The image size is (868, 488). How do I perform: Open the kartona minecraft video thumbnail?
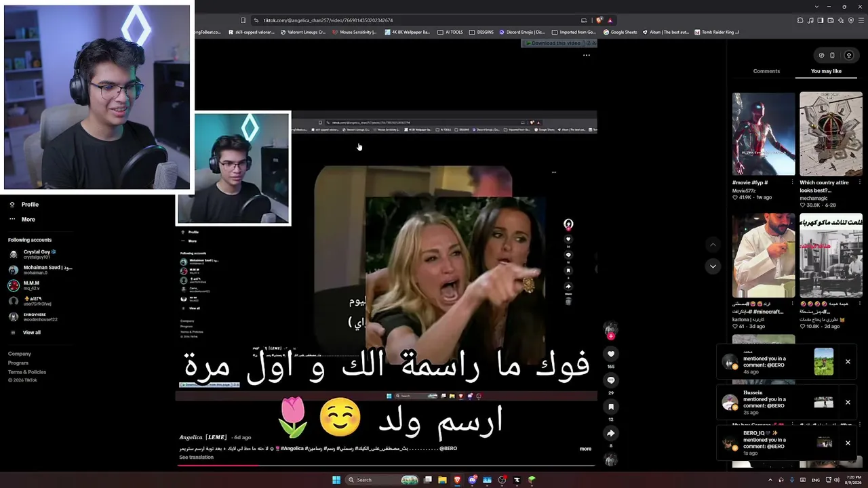pos(764,256)
